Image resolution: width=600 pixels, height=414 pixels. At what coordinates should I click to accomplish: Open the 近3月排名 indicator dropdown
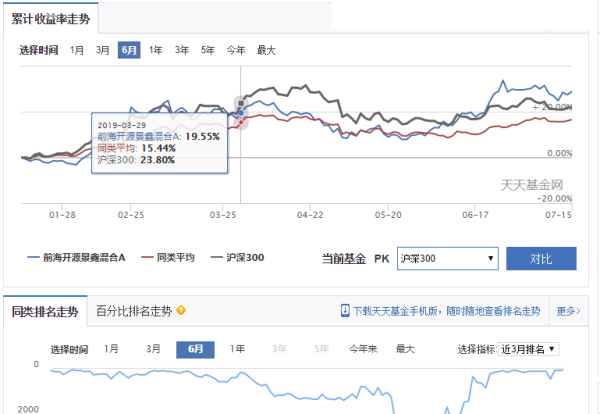[x=529, y=349]
